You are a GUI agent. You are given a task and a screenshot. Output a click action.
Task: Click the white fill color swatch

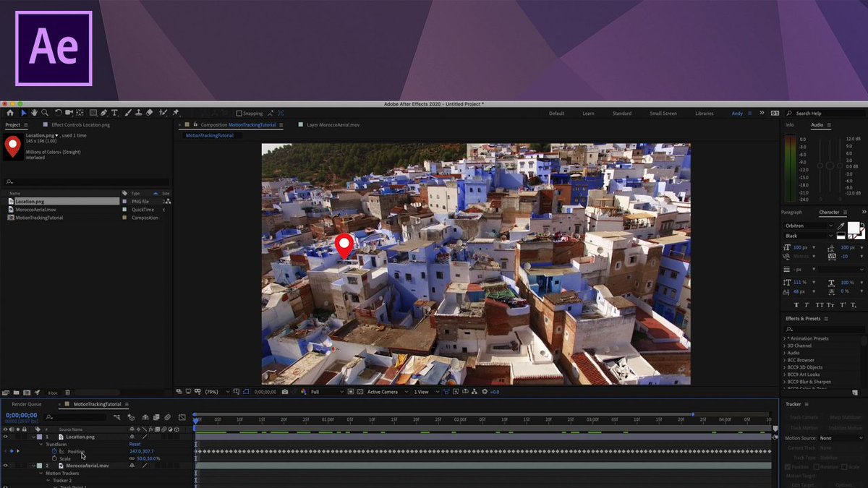[x=854, y=228]
